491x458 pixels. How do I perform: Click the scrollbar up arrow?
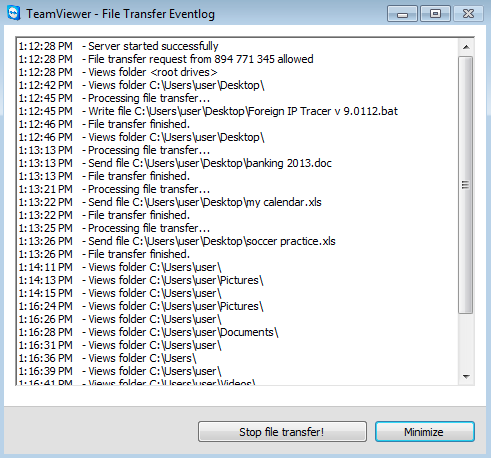466,47
